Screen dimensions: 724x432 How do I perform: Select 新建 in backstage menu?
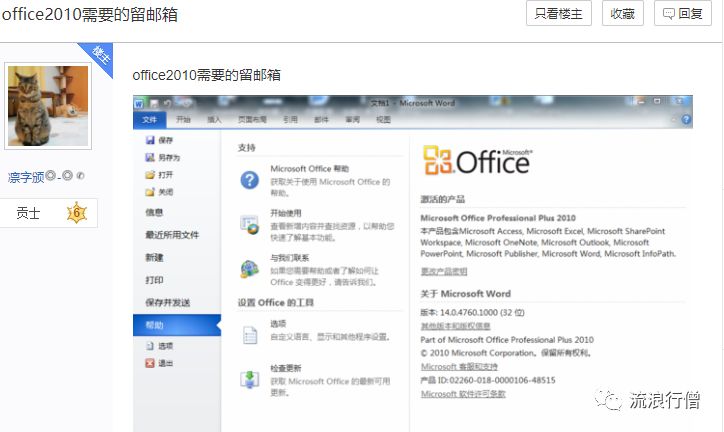tap(154, 258)
